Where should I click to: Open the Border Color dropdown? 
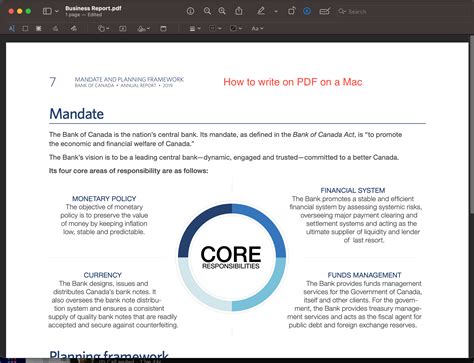coord(215,29)
